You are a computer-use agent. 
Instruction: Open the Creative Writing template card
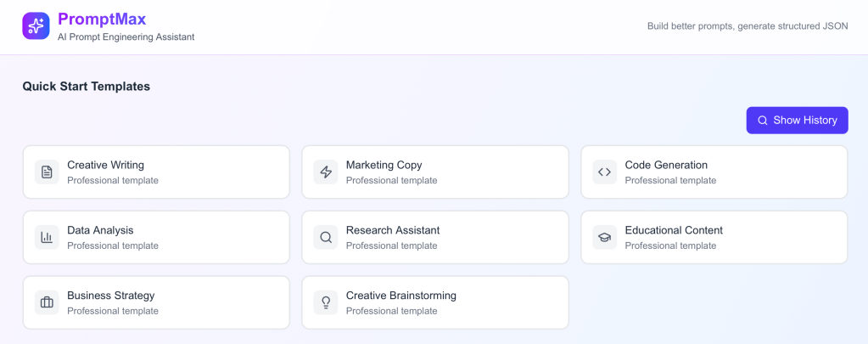[156, 172]
